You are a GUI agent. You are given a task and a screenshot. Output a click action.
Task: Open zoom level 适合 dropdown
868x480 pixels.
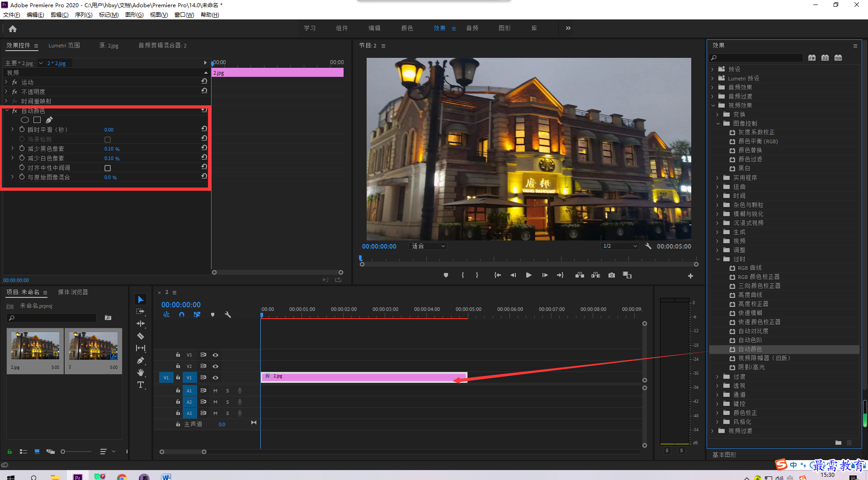[428, 246]
